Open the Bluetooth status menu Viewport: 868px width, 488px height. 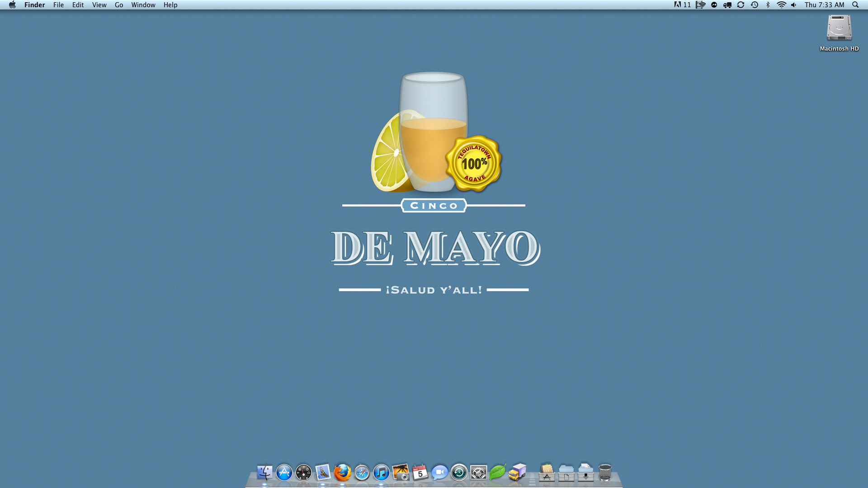[768, 5]
